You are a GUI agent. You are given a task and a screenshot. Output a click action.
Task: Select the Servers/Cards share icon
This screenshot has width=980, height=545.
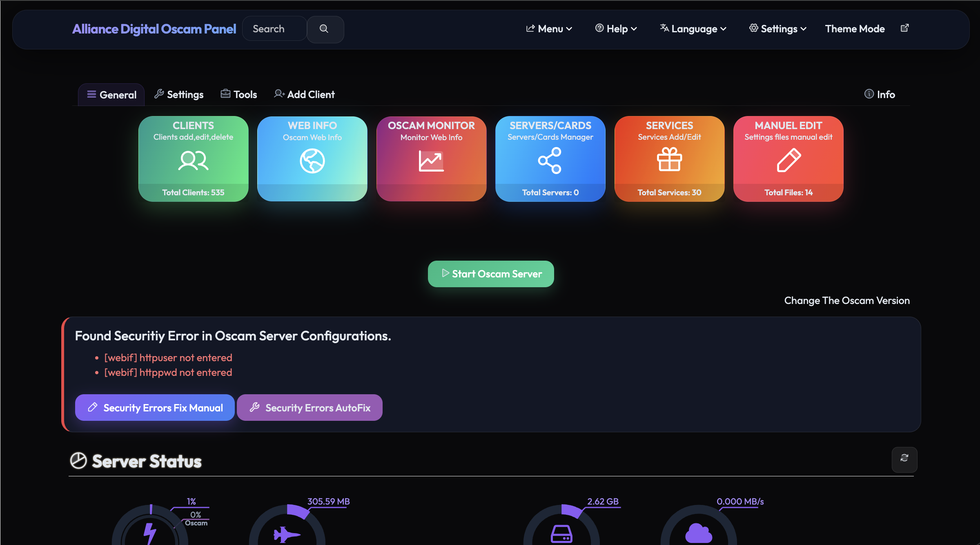point(550,161)
